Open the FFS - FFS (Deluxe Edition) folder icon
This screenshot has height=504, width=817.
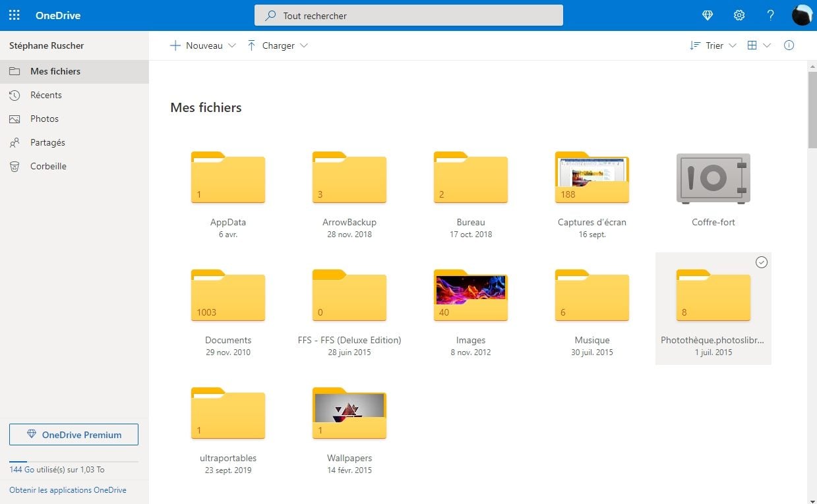pyautogui.click(x=349, y=295)
